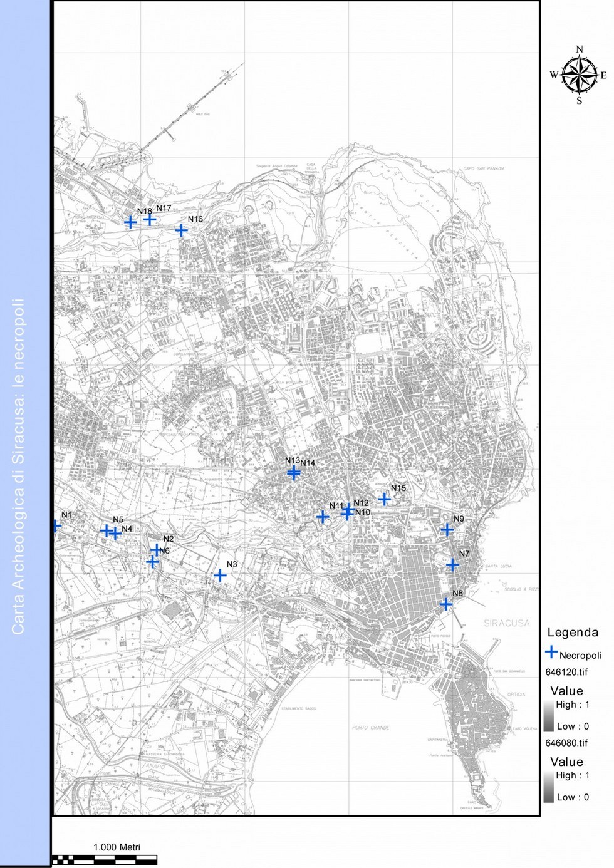
Task: Click the 1.000 Metri scale bar
Action: click(105, 859)
